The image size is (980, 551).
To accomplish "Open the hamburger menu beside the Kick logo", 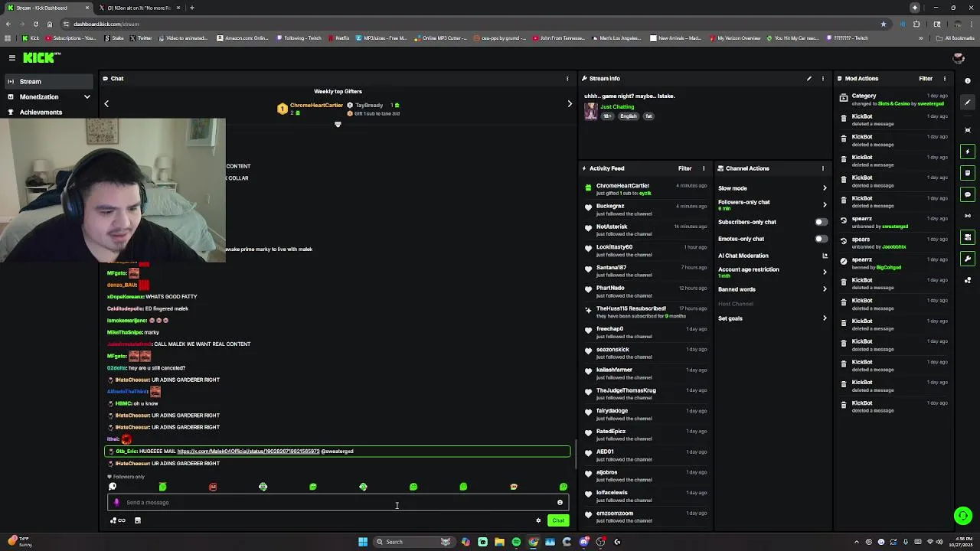I will click(12, 58).
